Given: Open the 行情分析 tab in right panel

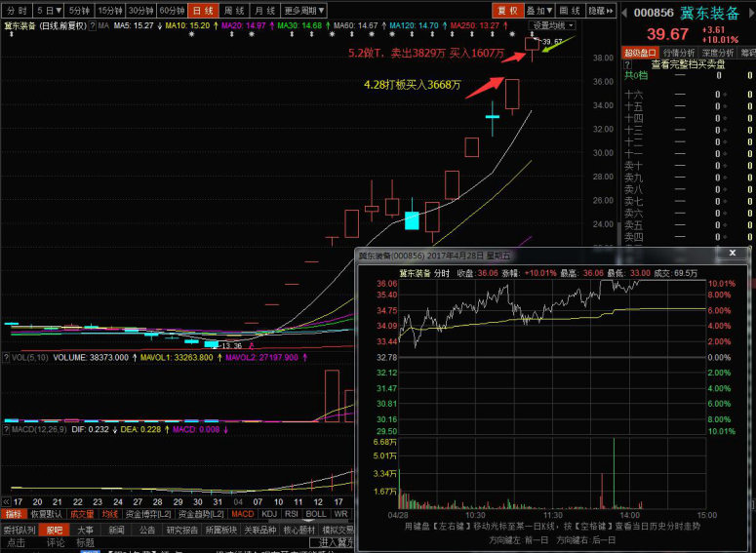Looking at the screenshot, I should pyautogui.click(x=679, y=52).
